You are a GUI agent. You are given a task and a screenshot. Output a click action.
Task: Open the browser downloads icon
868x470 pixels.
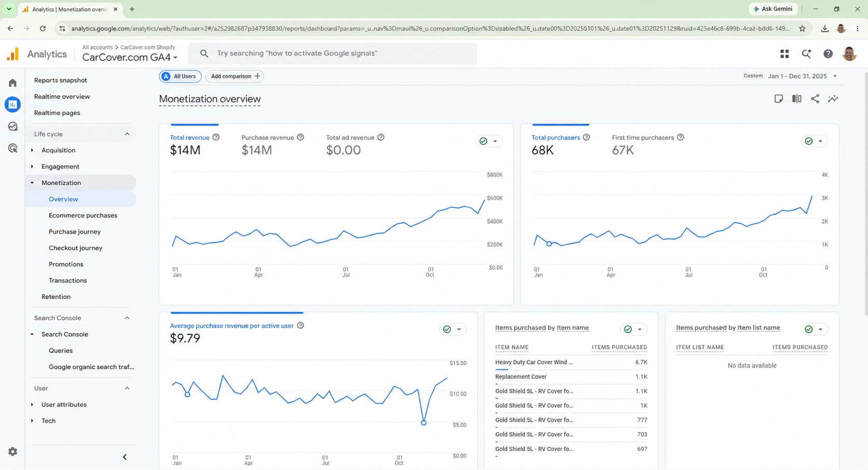824,29
